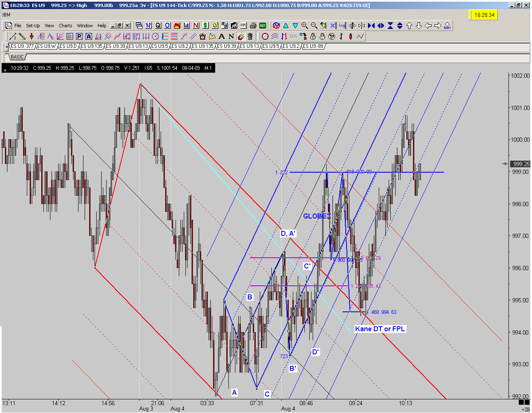Viewport: 532px width, 413px height.
Task: Click the yellow 10:28:34 clock display
Action: pyautogui.click(x=484, y=15)
